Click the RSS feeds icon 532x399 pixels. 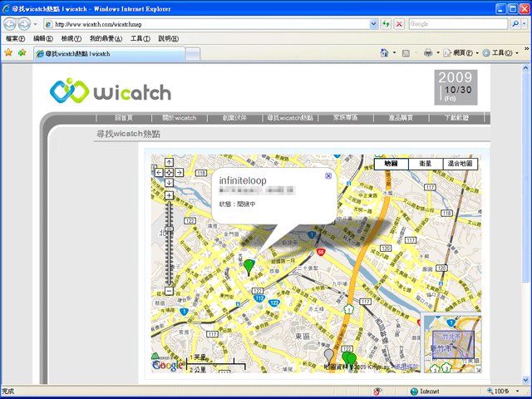click(x=406, y=53)
